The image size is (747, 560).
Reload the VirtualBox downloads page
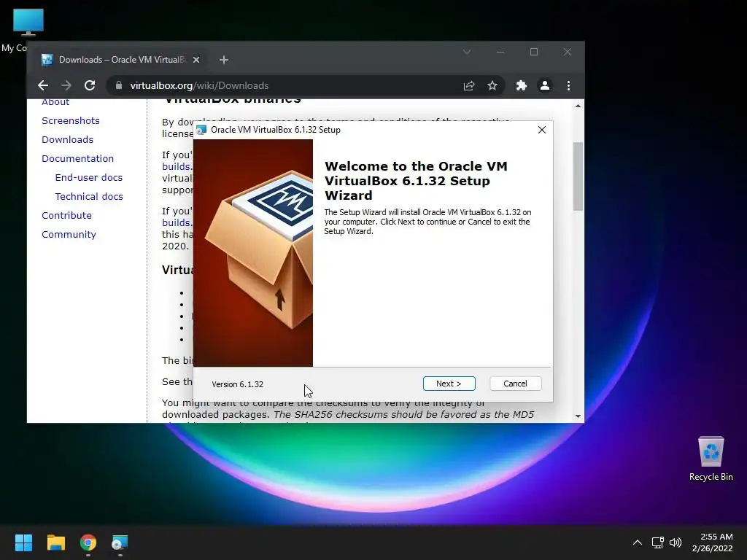pos(90,85)
